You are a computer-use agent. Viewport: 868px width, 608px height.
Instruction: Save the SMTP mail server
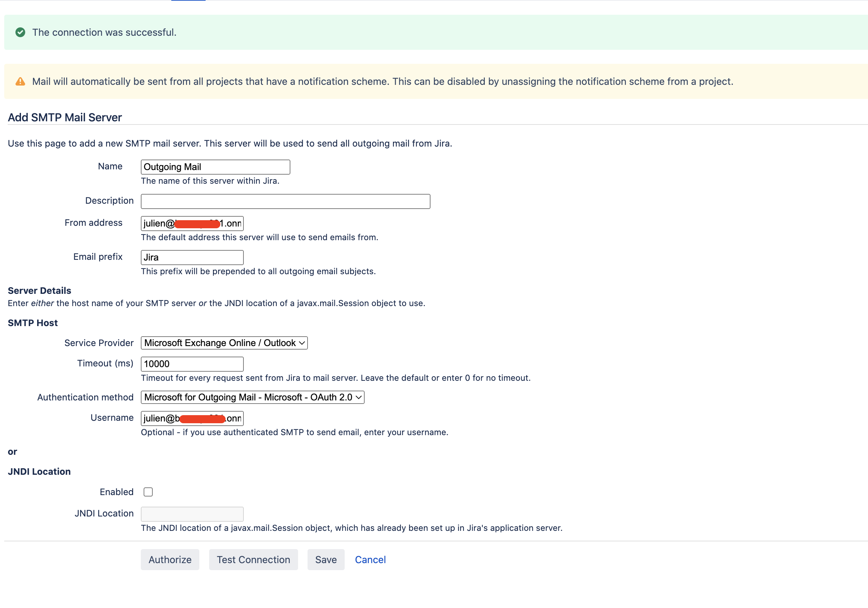325,560
